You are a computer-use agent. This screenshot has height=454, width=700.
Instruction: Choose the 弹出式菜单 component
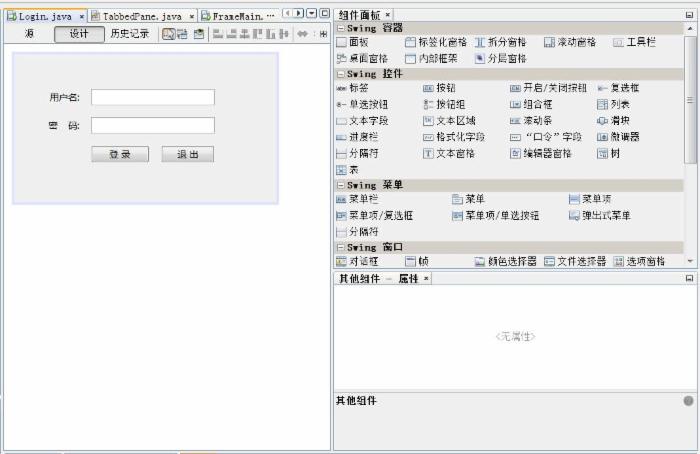click(x=600, y=216)
